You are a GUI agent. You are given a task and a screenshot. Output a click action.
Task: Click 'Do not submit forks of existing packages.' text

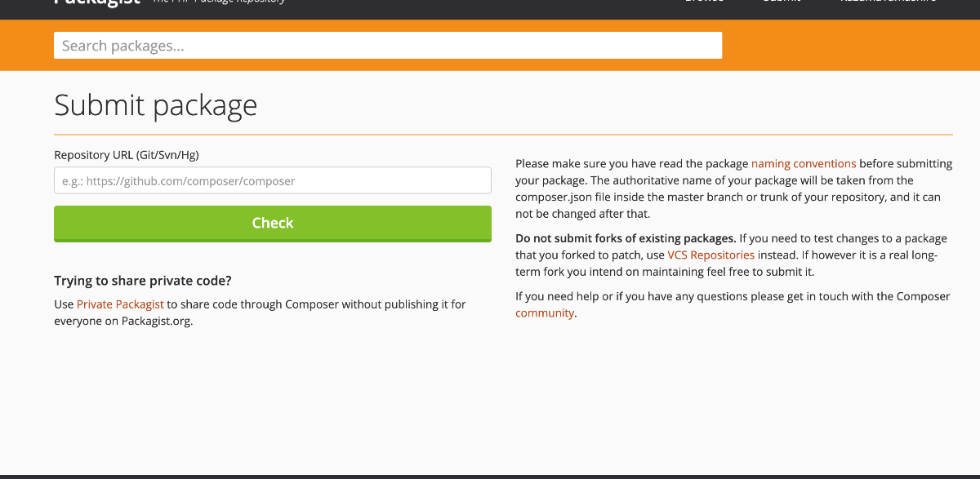coord(626,238)
